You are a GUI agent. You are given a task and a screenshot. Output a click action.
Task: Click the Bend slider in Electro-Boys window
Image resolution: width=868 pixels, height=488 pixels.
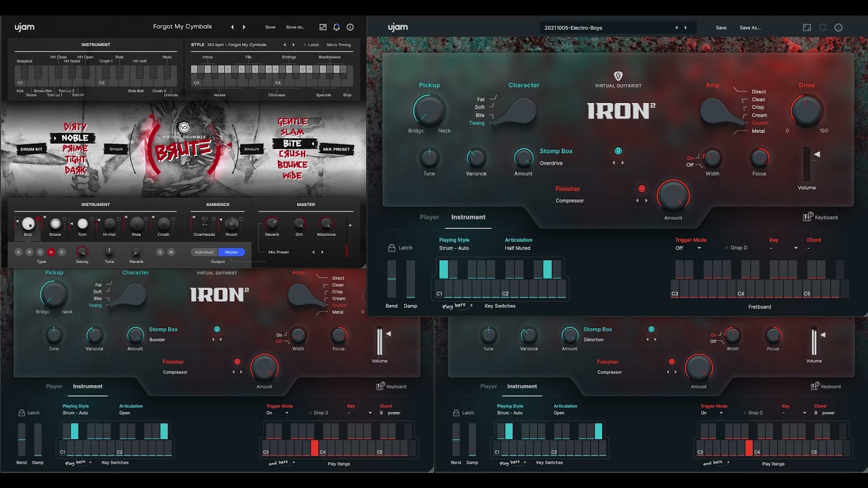click(x=391, y=279)
